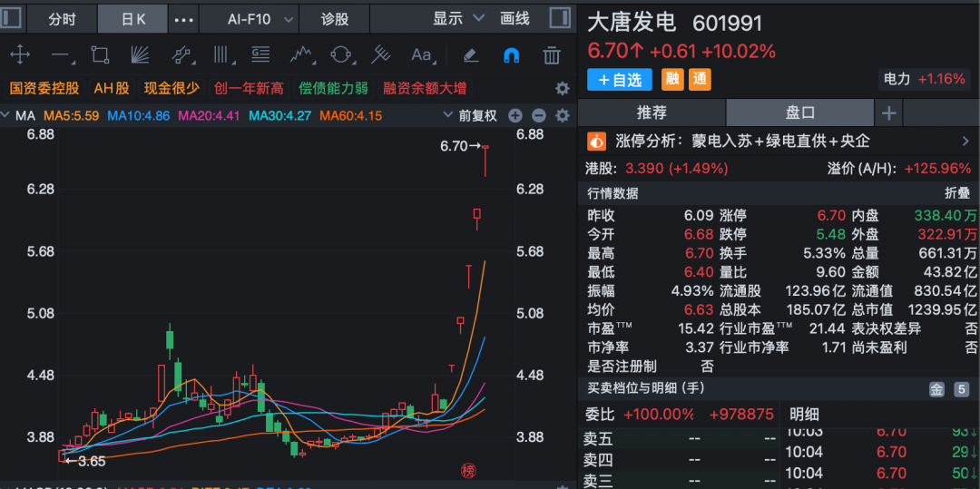
Task: Click the 偿债能力弱 tag
Action: click(x=333, y=88)
